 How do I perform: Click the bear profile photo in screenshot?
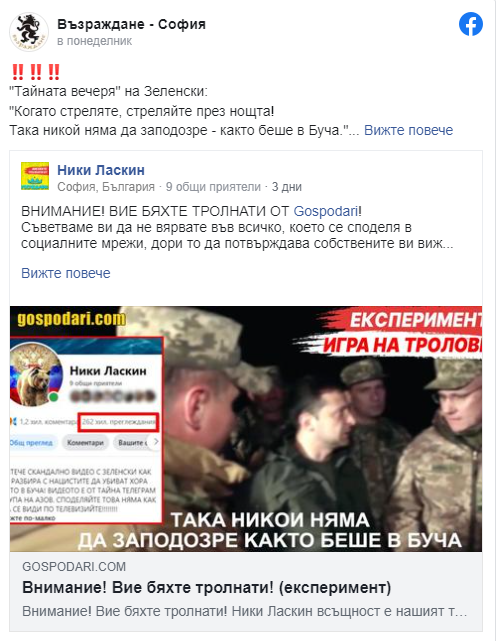coord(36,375)
